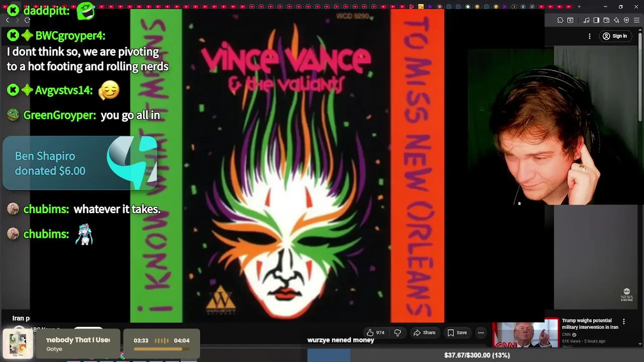Click song total duration 04:04
Screen dimensions: 644x362
pyautogui.click(x=182, y=340)
